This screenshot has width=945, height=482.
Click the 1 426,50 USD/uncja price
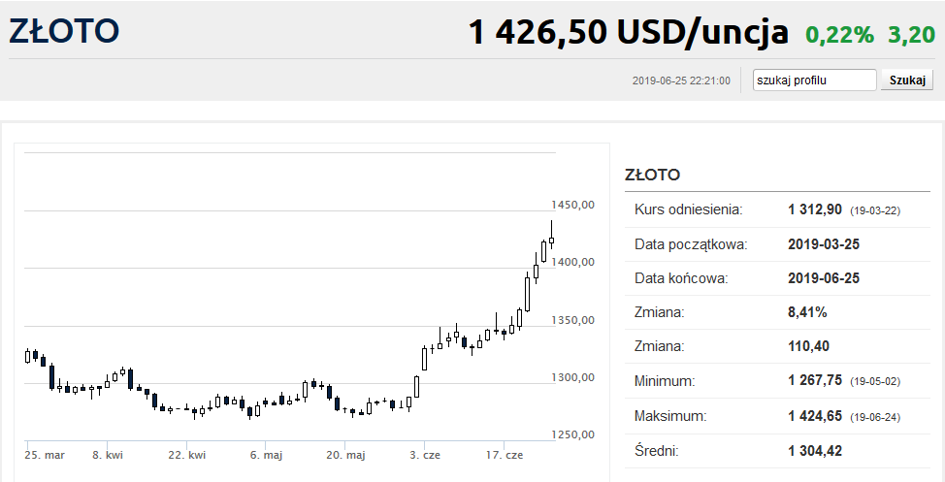click(x=628, y=32)
